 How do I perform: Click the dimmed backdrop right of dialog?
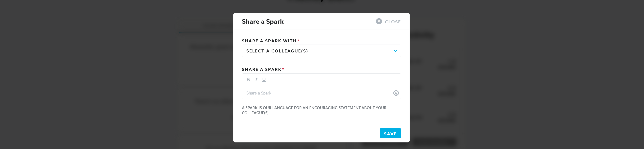550,75
